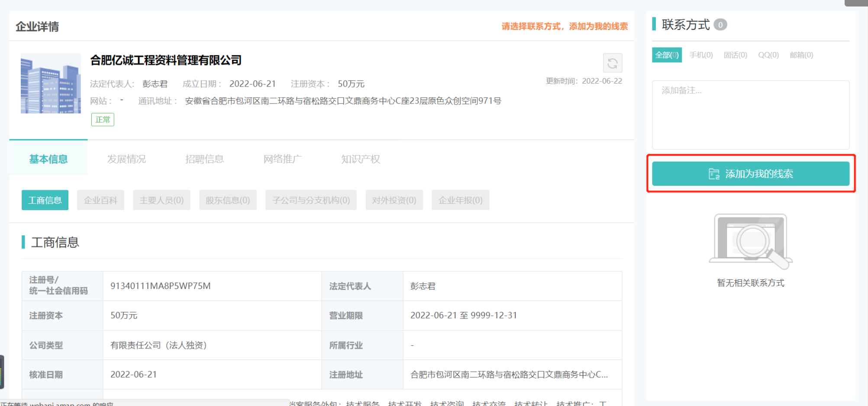View 对外投资(0) section

coord(394,200)
